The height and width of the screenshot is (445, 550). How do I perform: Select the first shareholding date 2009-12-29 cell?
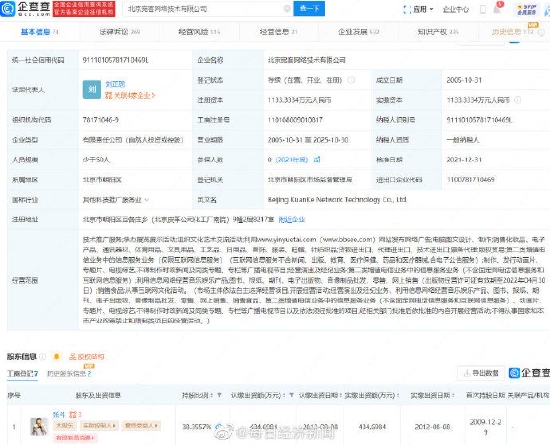click(485, 427)
